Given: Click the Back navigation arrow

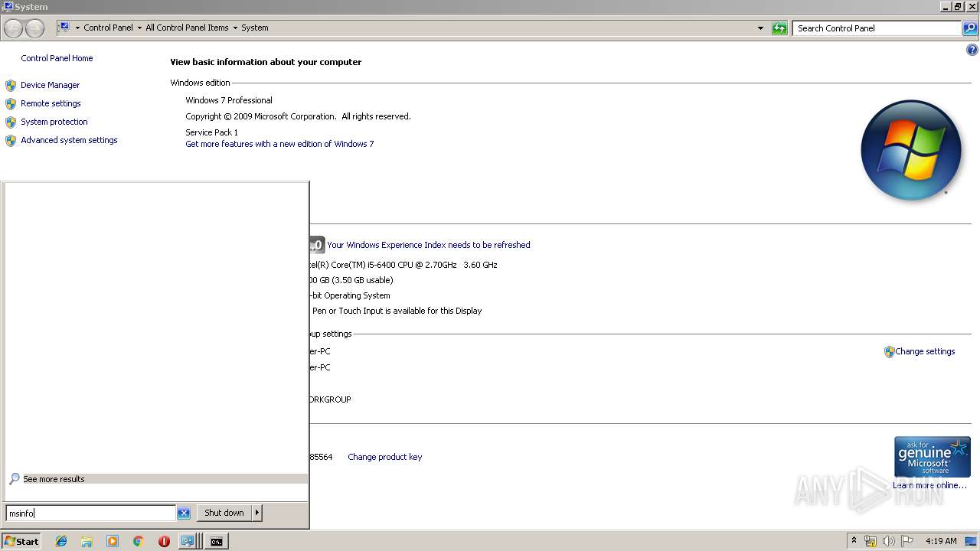Looking at the screenshot, I should pos(14,28).
